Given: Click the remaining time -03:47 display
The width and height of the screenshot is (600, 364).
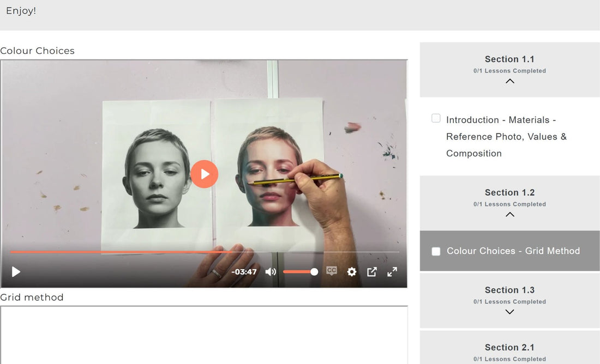Looking at the screenshot, I should point(244,272).
